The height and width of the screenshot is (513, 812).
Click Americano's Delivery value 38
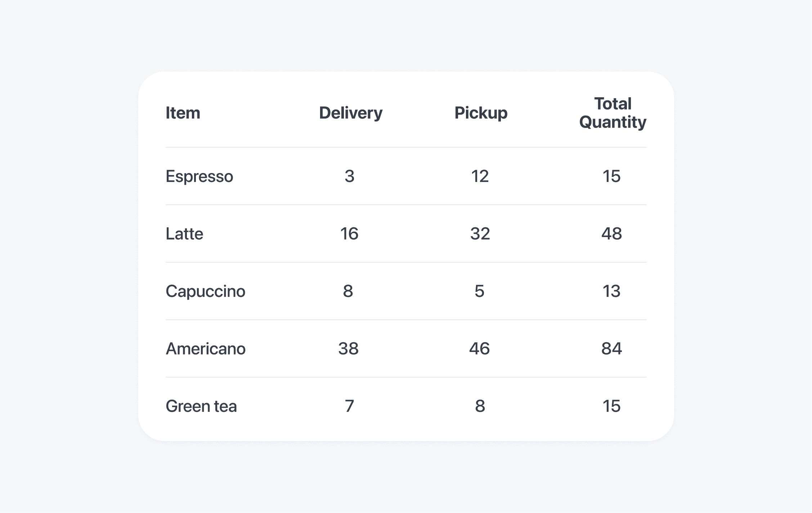pyautogui.click(x=348, y=349)
